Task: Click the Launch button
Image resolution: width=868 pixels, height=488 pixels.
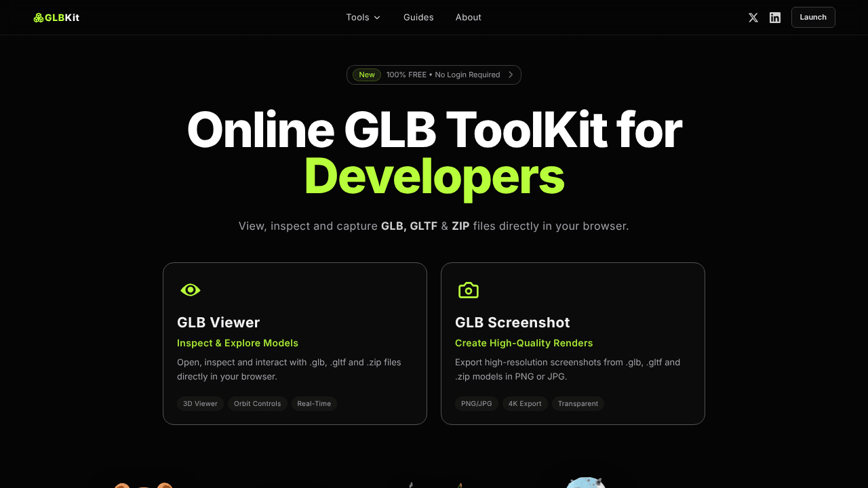Action: (813, 18)
